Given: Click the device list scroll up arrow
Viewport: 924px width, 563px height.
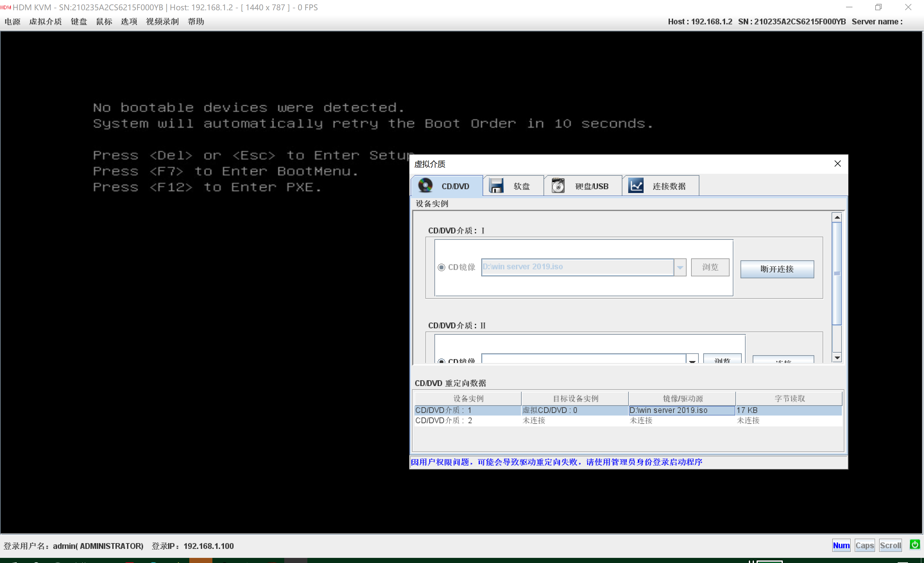Looking at the screenshot, I should [x=837, y=217].
